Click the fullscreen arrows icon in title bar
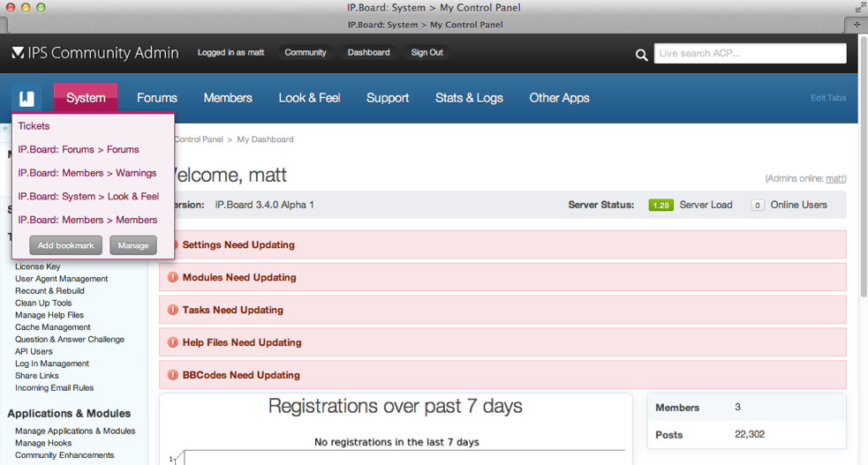The height and width of the screenshot is (465, 868). [860, 7]
